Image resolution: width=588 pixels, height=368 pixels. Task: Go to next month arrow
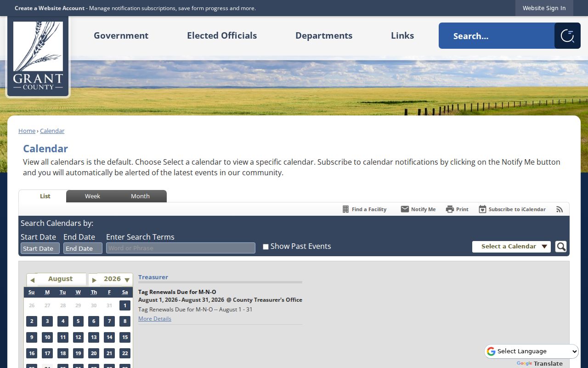click(x=94, y=280)
